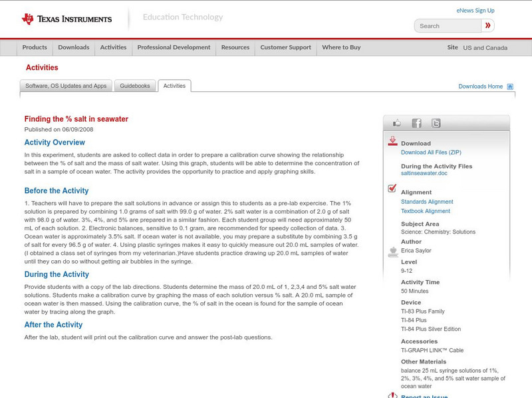Open the Where to Buy menu

coord(342,47)
